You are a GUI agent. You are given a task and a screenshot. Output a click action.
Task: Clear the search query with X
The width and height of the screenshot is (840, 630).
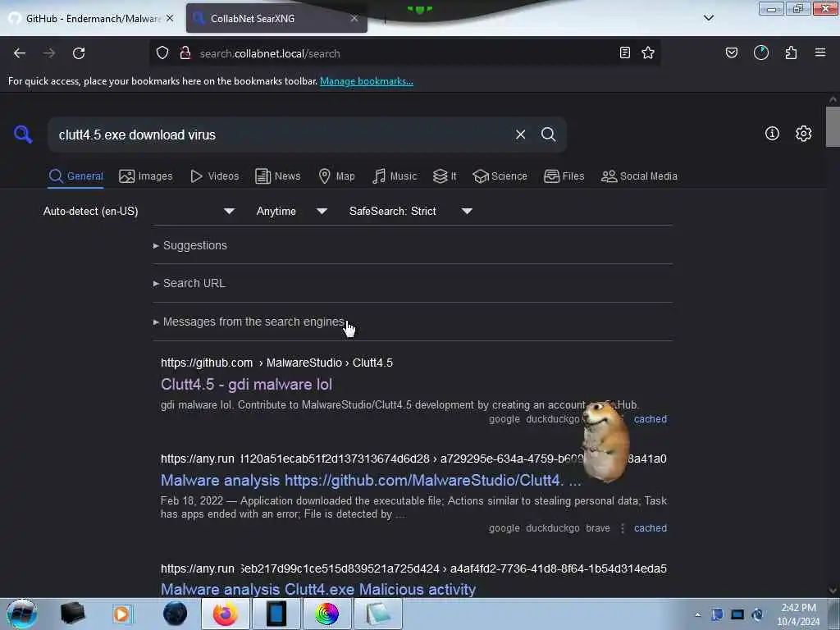[x=520, y=135]
